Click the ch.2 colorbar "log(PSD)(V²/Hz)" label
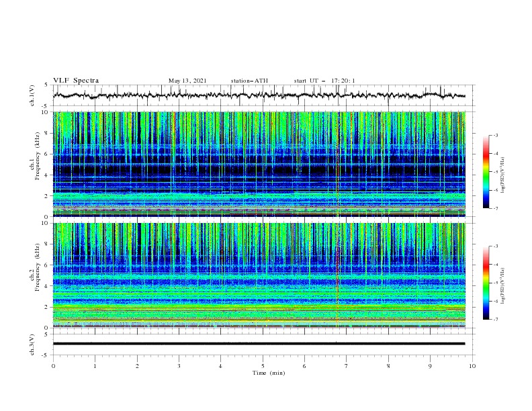The image size is (532, 411). pyautogui.click(x=504, y=286)
